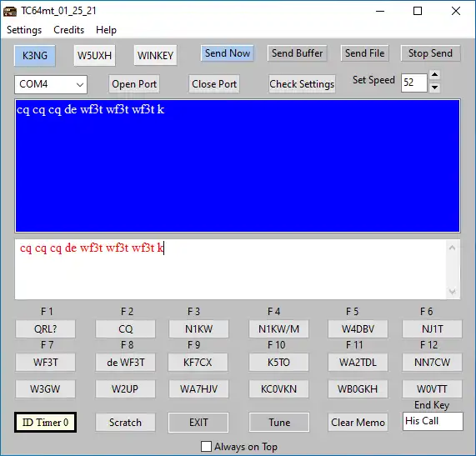
Task: Click the WB0GKH memory button
Action: [x=358, y=389]
